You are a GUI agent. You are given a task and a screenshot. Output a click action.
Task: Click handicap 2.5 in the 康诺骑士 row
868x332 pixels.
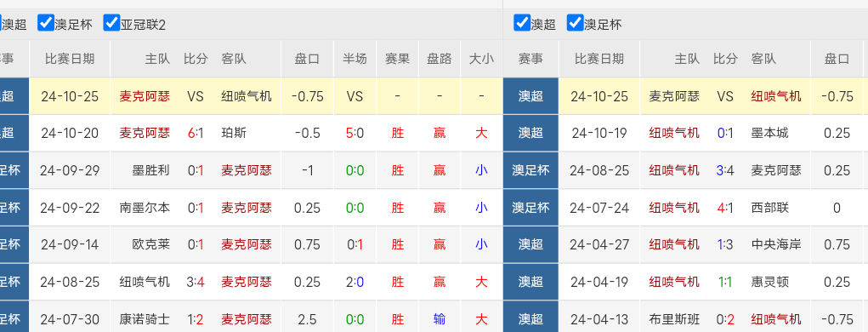[x=308, y=319]
